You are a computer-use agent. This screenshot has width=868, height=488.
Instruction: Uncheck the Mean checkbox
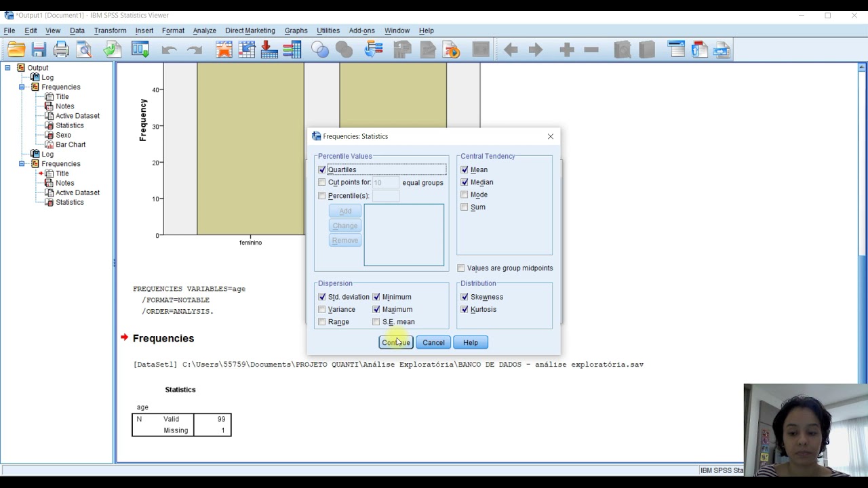pyautogui.click(x=465, y=170)
